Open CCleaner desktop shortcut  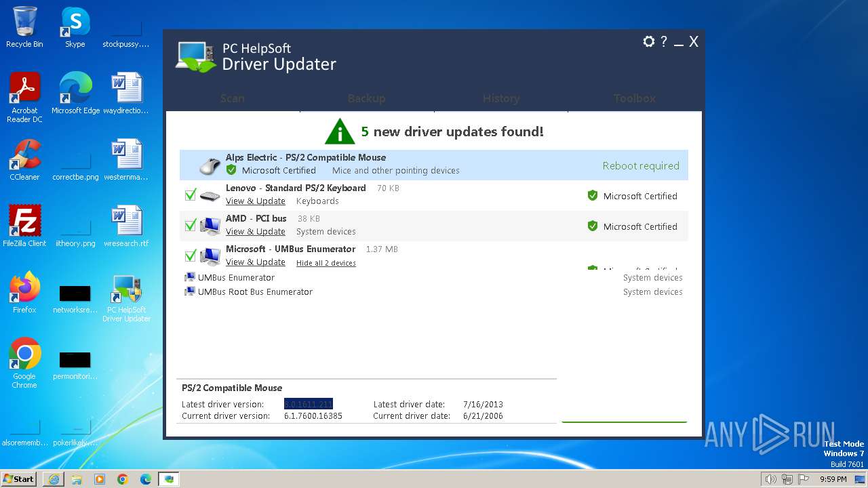(24, 160)
